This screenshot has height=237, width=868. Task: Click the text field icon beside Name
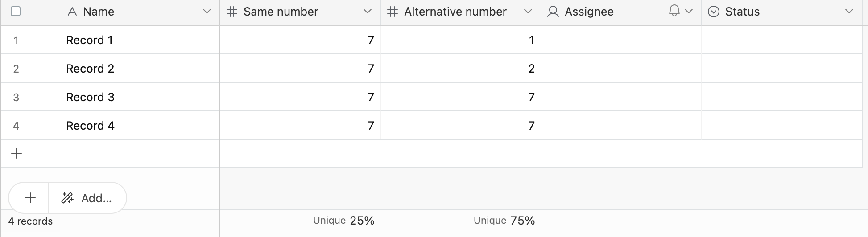click(72, 12)
